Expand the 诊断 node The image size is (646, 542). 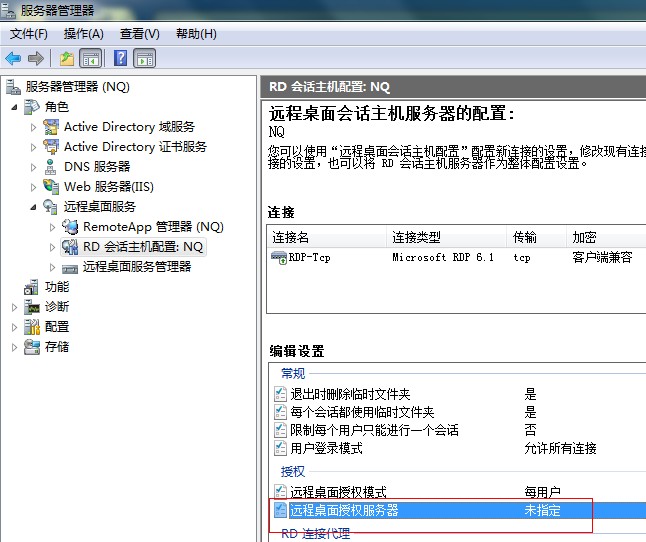14,307
